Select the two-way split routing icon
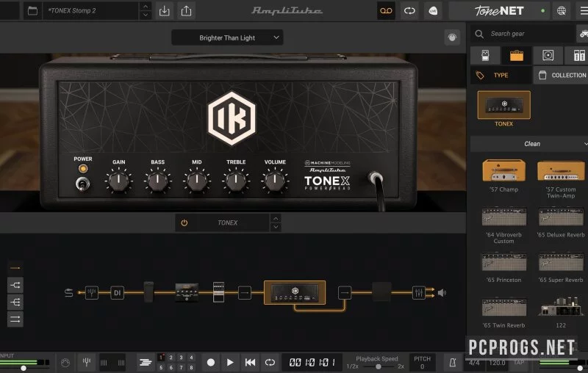Viewport: 588px width, 373px height. 15,286
